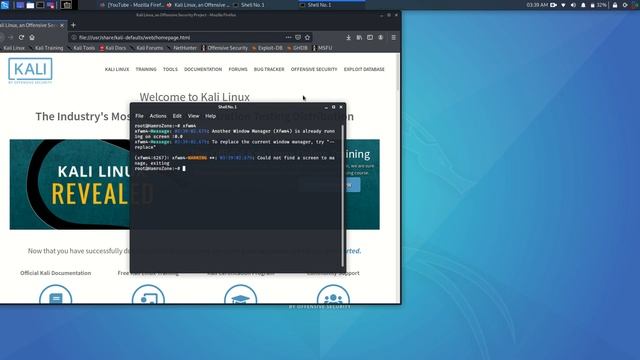Open the terminal Edit menu

click(177, 116)
